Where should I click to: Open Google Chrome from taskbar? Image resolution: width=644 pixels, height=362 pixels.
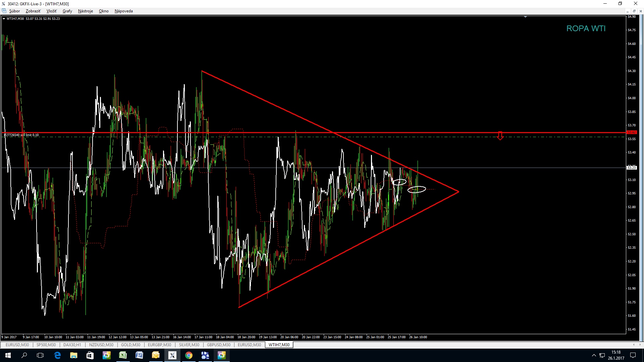(x=189, y=355)
